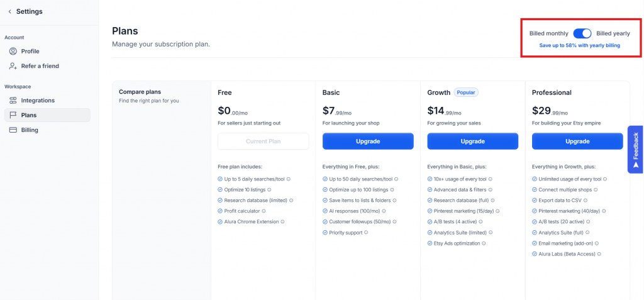Click info icon beside Profit calculator
The image size is (644, 300).
(x=265, y=211)
